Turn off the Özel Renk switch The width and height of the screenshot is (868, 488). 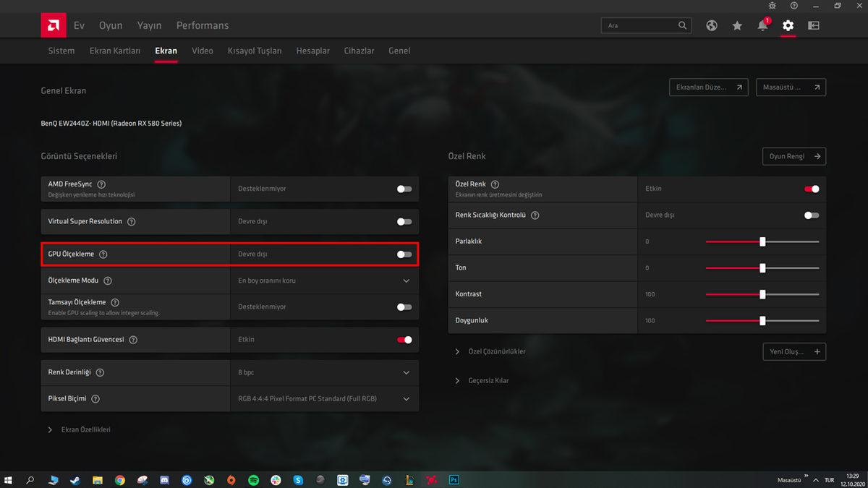coord(811,189)
